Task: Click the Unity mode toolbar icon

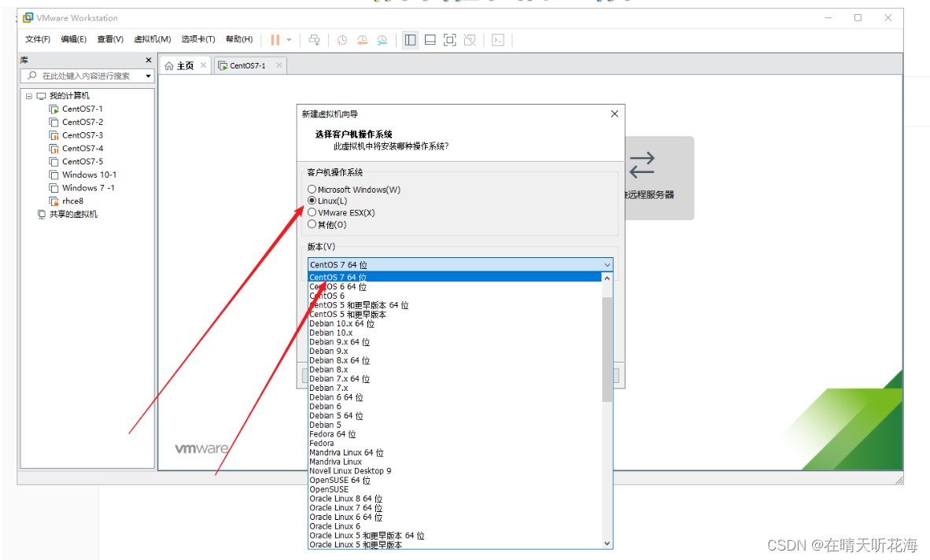Action: click(x=470, y=39)
